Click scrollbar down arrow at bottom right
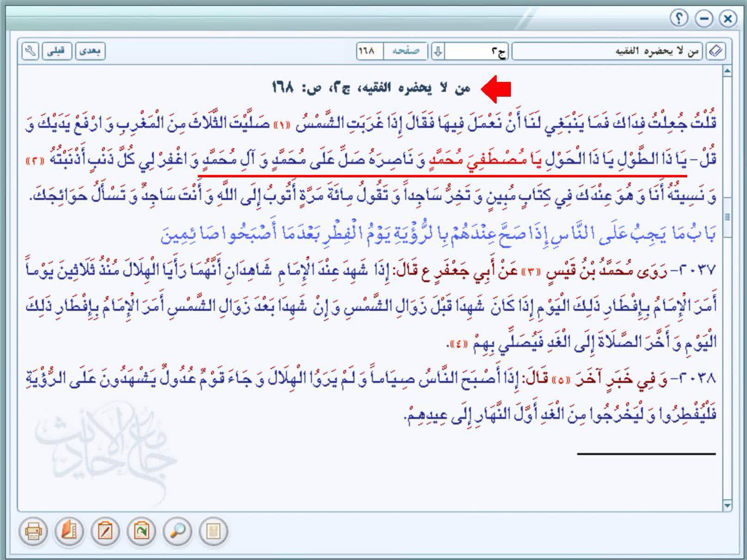 [x=727, y=506]
